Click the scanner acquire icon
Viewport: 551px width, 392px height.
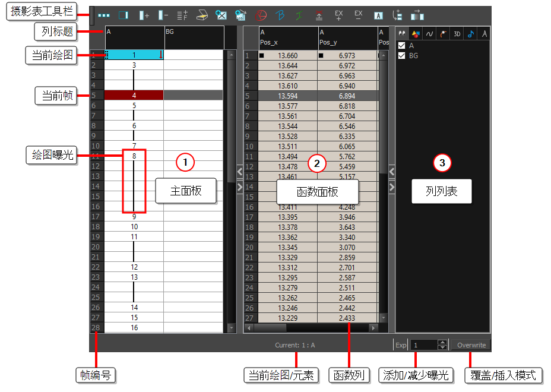202,15
